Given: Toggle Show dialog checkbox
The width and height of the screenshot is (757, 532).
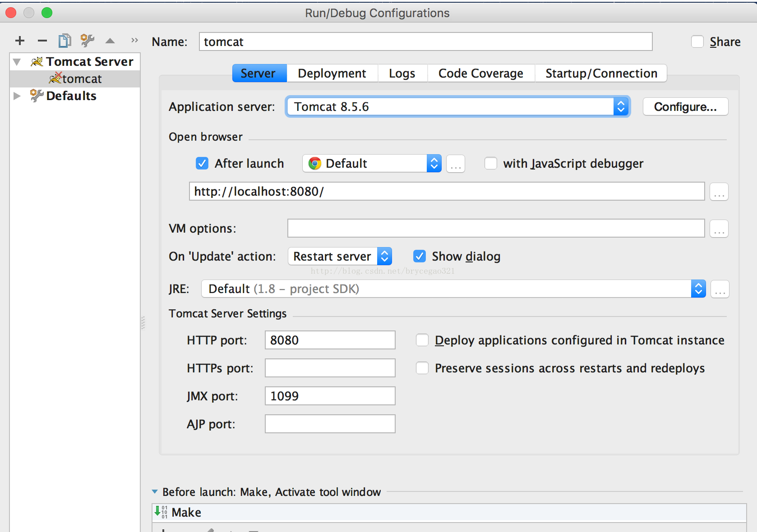Looking at the screenshot, I should click(x=420, y=256).
